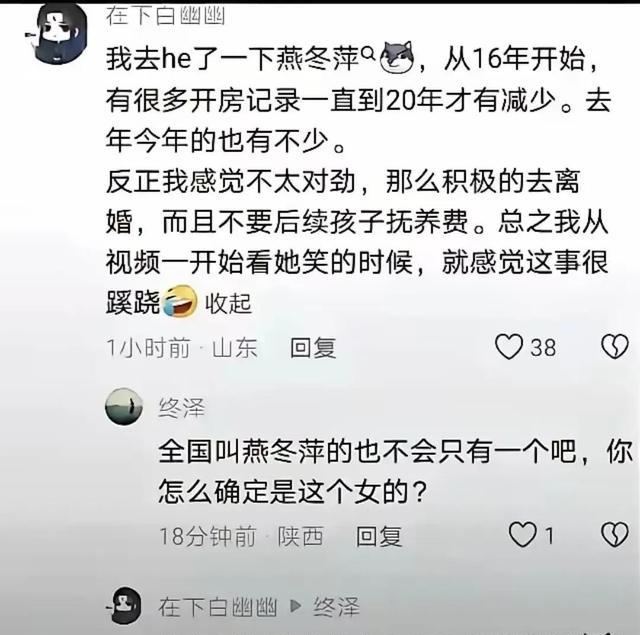Viewport: 640px width, 635px height.
Task: Open the top username 在下白幽幽
Action: (165, 16)
